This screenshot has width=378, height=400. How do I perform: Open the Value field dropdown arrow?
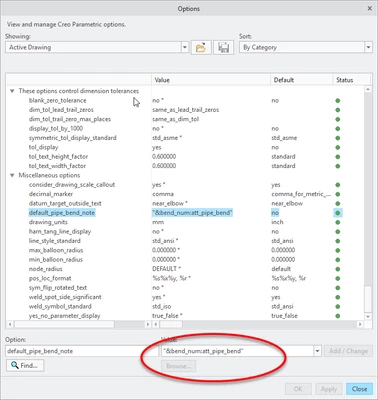point(317,351)
